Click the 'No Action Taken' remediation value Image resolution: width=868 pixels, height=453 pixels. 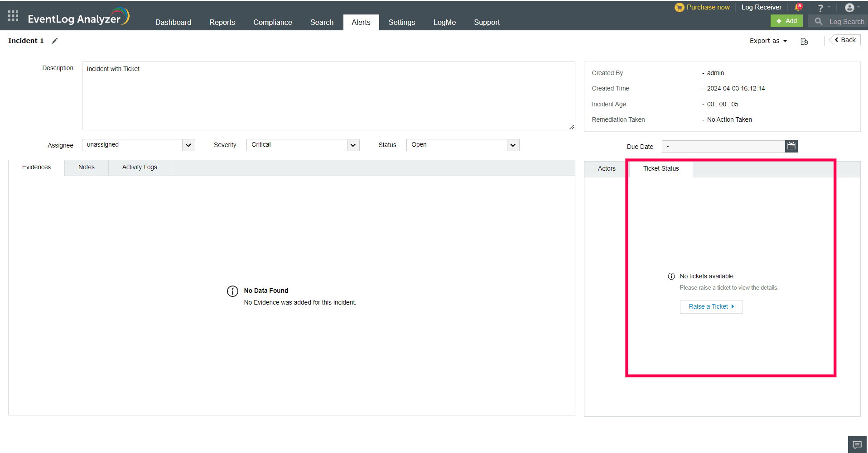click(x=729, y=120)
